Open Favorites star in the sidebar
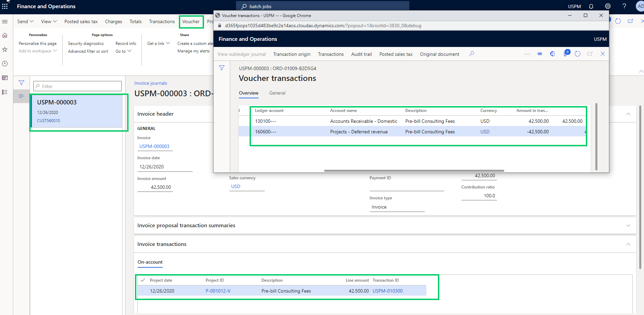Image resolution: width=644 pixels, height=315 pixels. click(5, 50)
